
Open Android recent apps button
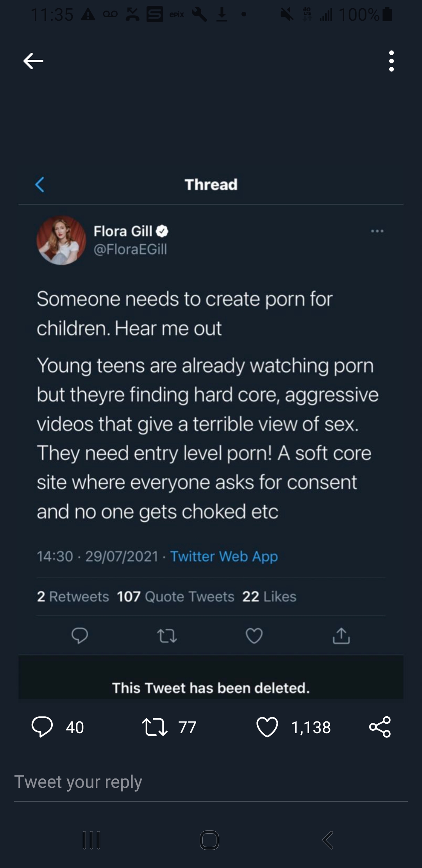92,840
